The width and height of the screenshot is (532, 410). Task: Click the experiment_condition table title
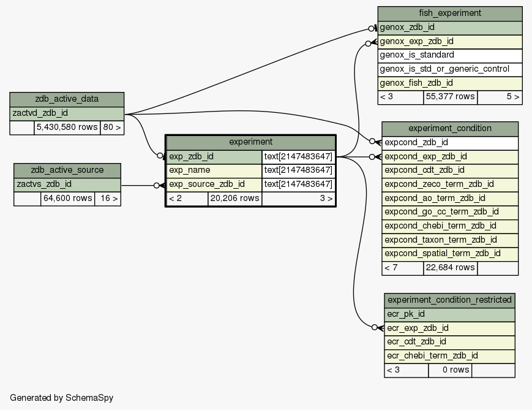[x=449, y=128]
